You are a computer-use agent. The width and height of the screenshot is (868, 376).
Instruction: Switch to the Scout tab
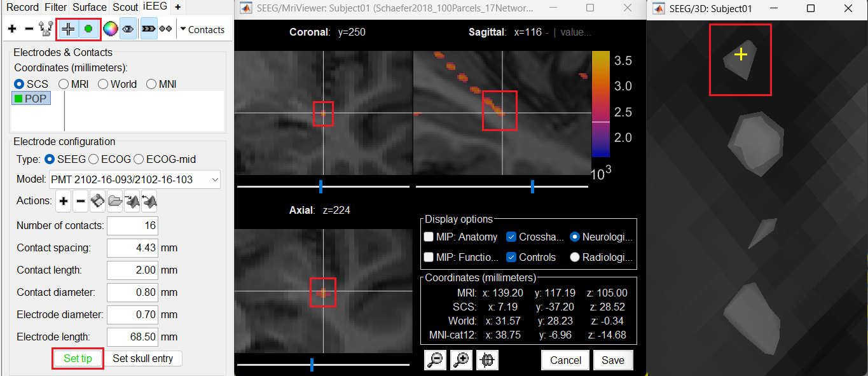125,7
